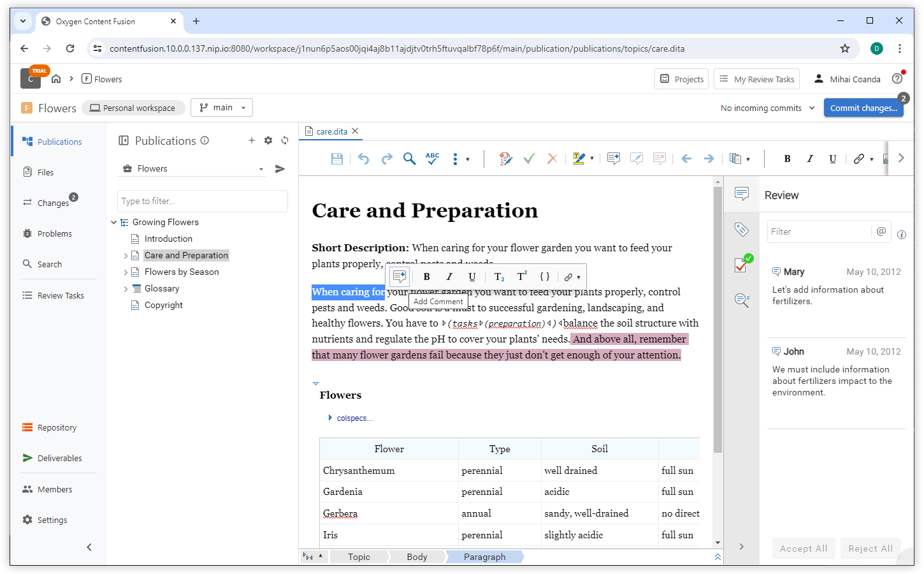924x574 pixels.
Task: Expand the colspecs disclosure triangle
Action: pos(329,418)
